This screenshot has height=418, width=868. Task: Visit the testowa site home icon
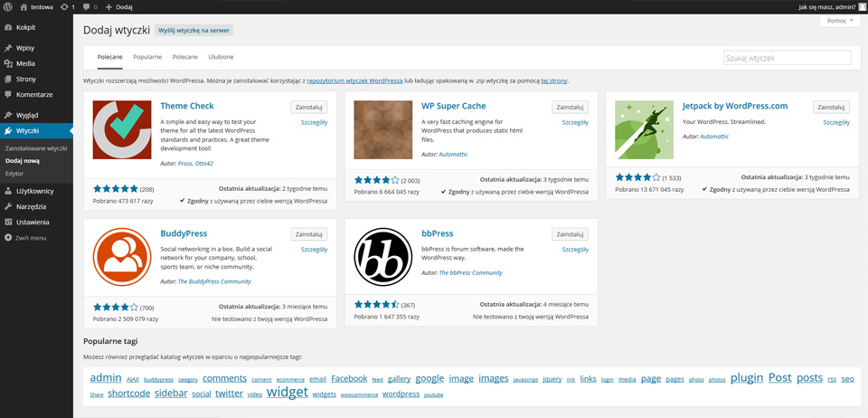[x=24, y=7]
